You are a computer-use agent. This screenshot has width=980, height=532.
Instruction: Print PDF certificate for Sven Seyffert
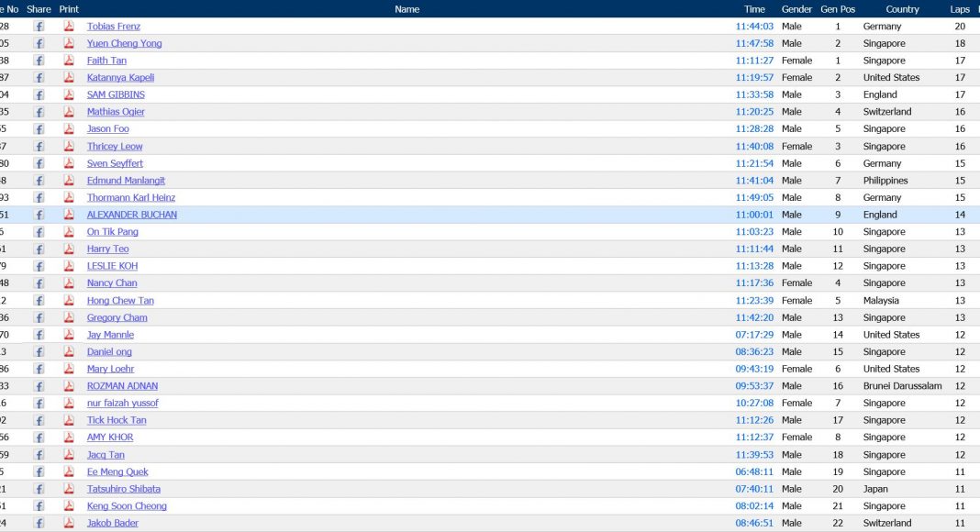(x=69, y=163)
